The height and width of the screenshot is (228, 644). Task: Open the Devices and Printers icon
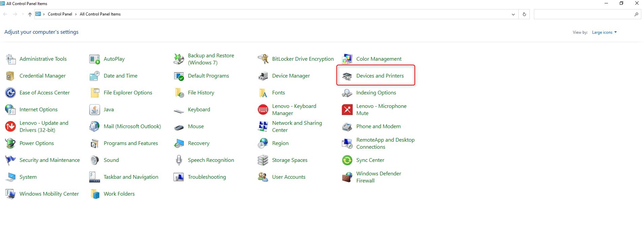click(347, 76)
